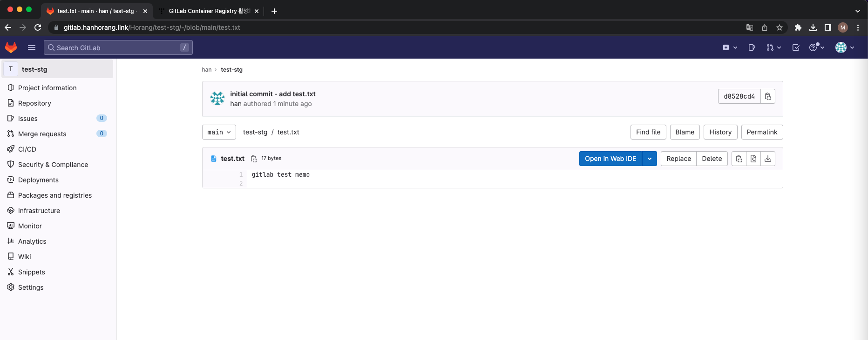Click the commit author avatar
868x340 pixels.
click(217, 98)
